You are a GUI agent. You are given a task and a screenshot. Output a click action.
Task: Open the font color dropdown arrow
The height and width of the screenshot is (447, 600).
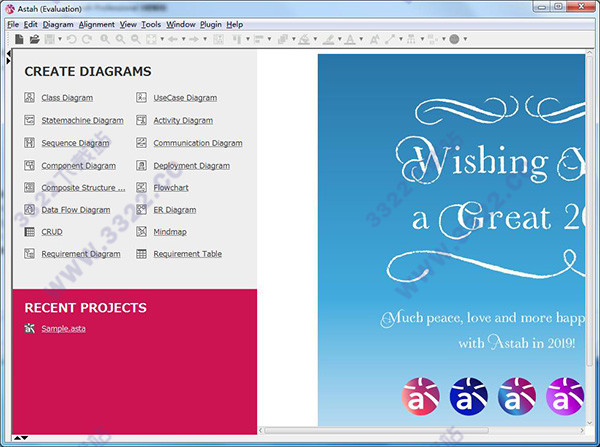361,39
